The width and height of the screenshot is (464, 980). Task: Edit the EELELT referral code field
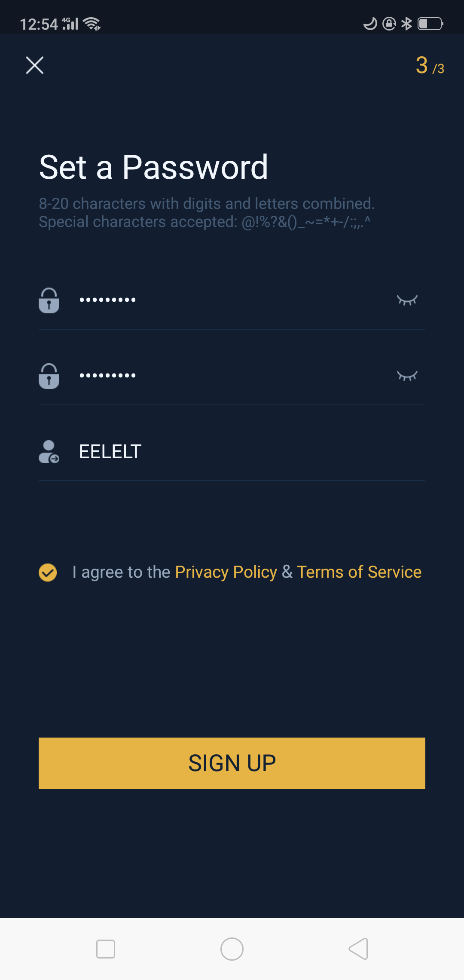[232, 452]
